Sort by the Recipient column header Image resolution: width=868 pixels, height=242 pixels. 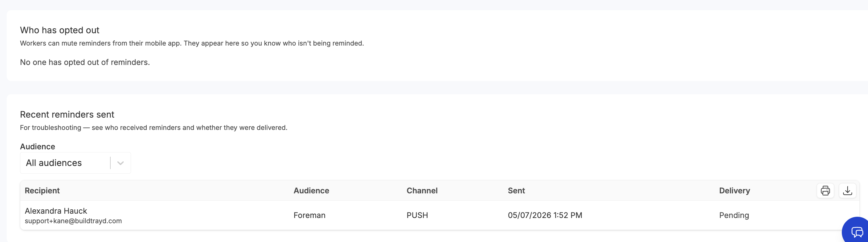[x=42, y=191]
